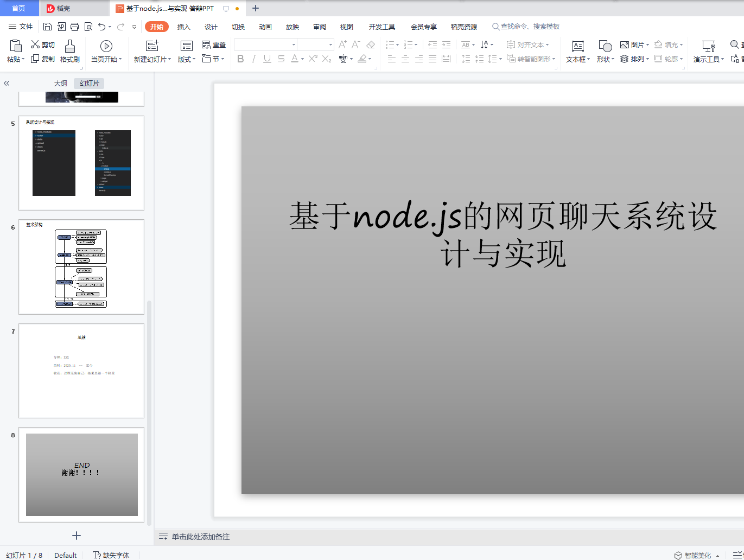Toggle Italic formatting
744x560 pixels.
click(x=254, y=59)
